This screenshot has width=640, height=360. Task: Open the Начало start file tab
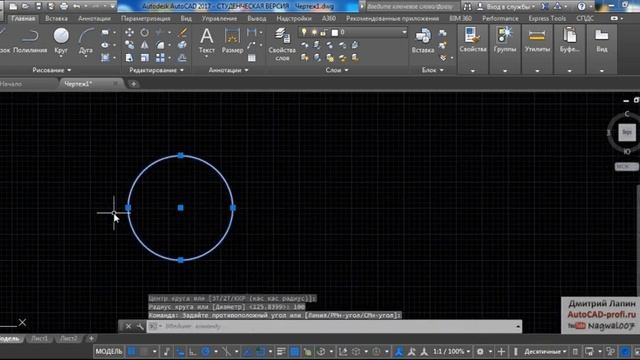click(x=11, y=84)
